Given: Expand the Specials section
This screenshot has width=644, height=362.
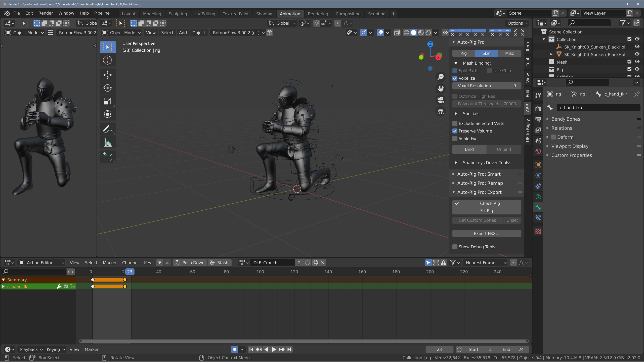Looking at the screenshot, I should point(456,114).
